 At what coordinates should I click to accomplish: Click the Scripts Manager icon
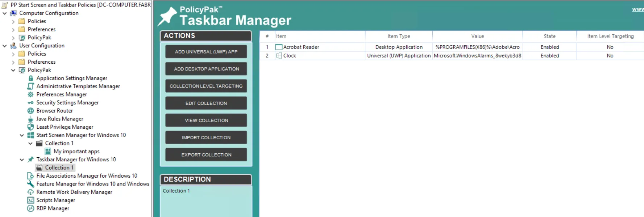[x=31, y=200]
